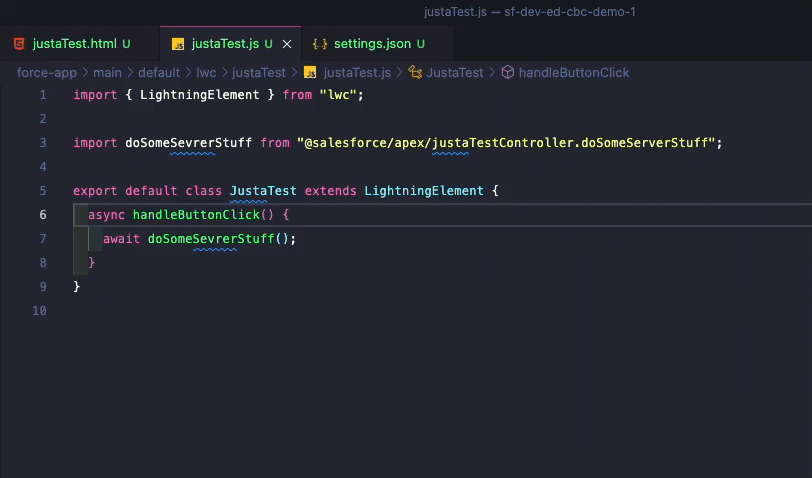Expand the chevron after main
Image resolution: width=812 pixels, height=478 pixels.
click(130, 73)
